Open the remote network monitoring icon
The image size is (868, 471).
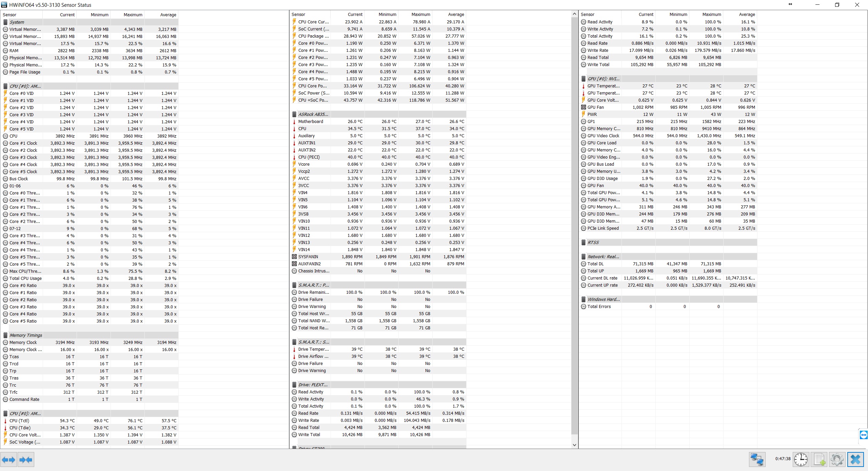point(757,459)
